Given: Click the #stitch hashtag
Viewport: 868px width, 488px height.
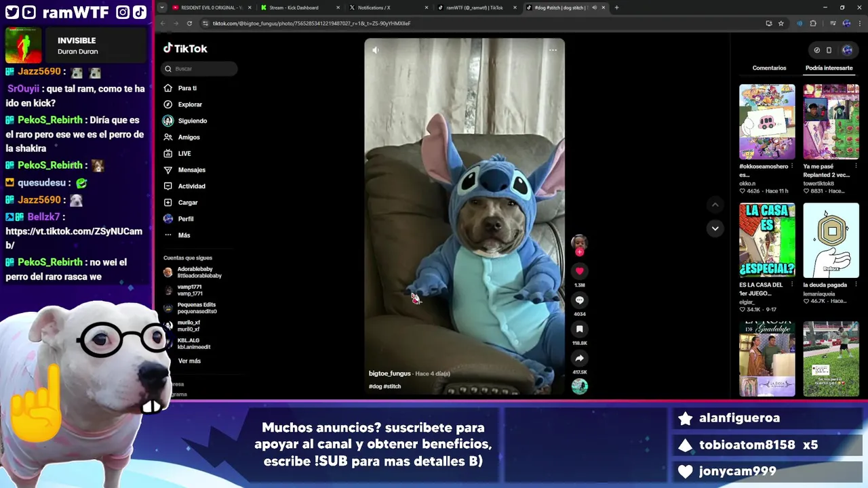Looking at the screenshot, I should [392, 386].
